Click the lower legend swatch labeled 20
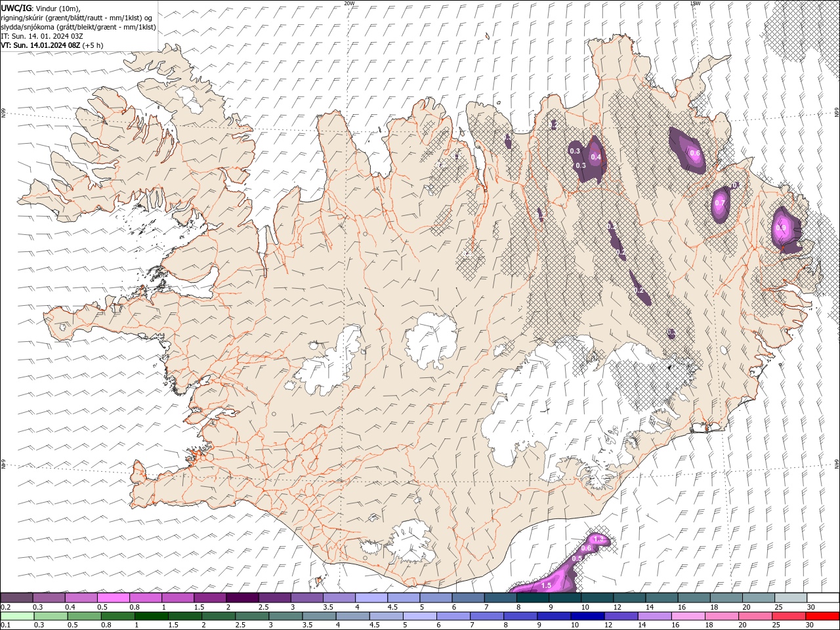The width and height of the screenshot is (840, 630). [x=755, y=616]
